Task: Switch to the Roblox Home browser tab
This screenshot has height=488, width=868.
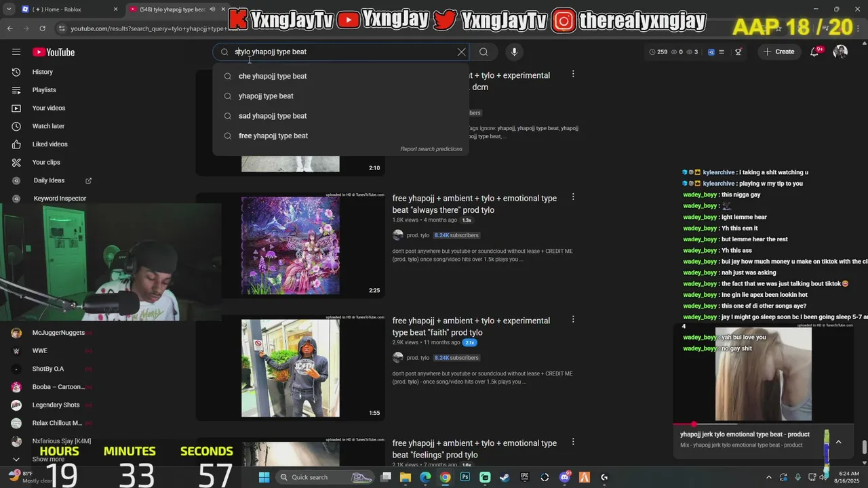Action: click(x=69, y=9)
